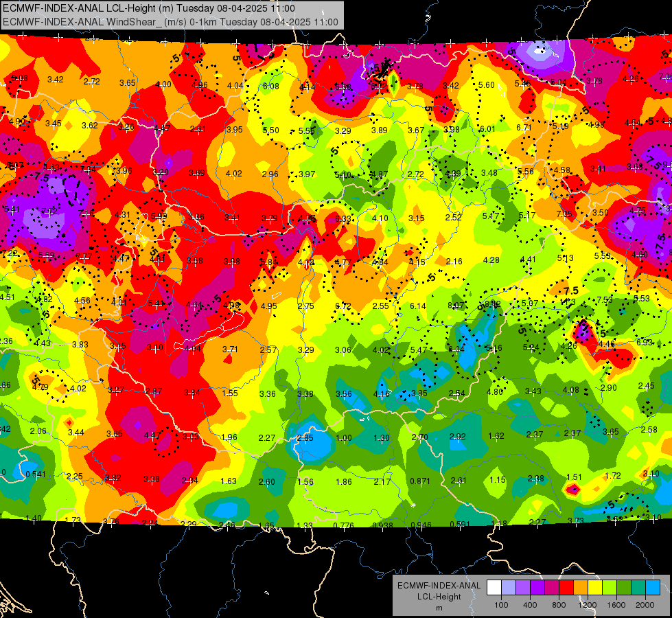The width and height of the screenshot is (672, 618).
Task: Click the wind shear value 8.07
Action: 456,305
